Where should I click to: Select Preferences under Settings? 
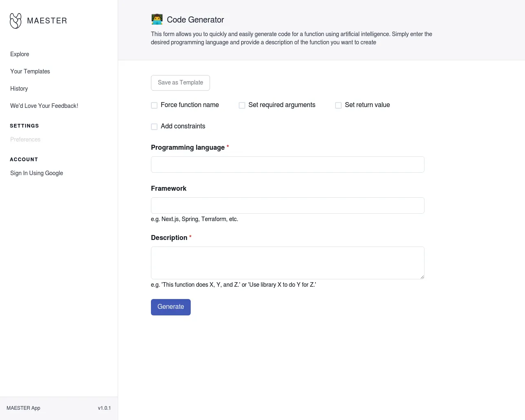(25, 139)
